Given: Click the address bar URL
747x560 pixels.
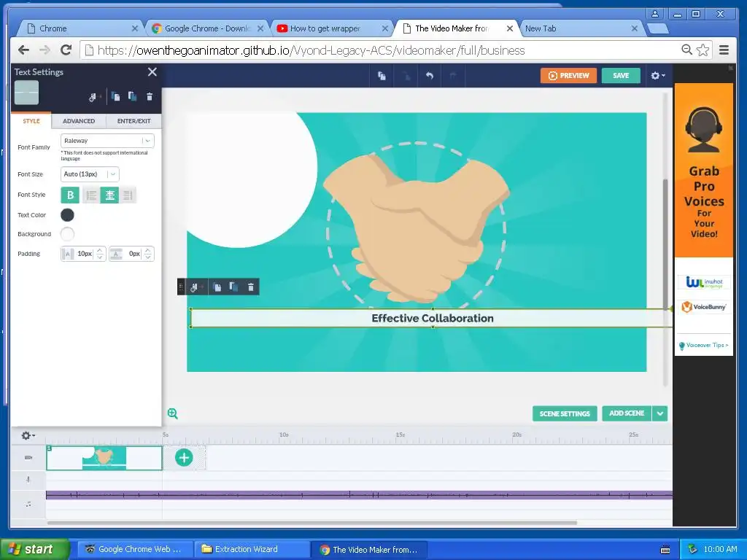Looking at the screenshot, I should pyautogui.click(x=311, y=50).
